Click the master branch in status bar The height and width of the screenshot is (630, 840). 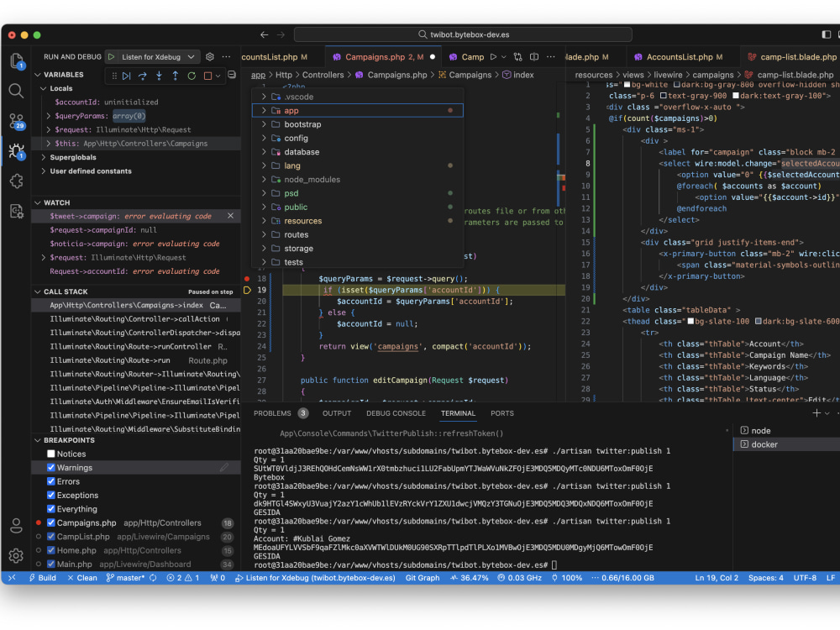[125, 578]
